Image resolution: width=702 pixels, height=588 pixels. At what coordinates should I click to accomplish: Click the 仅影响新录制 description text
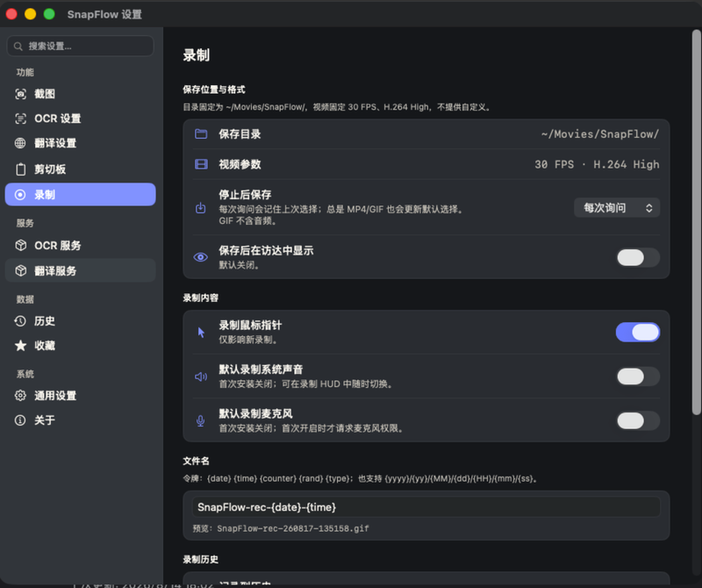[x=248, y=340]
